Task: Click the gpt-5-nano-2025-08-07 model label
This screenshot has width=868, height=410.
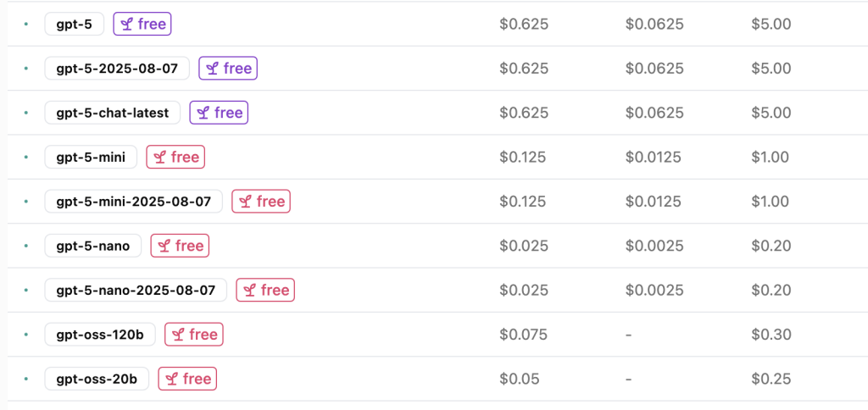Action: pyautogui.click(x=136, y=291)
